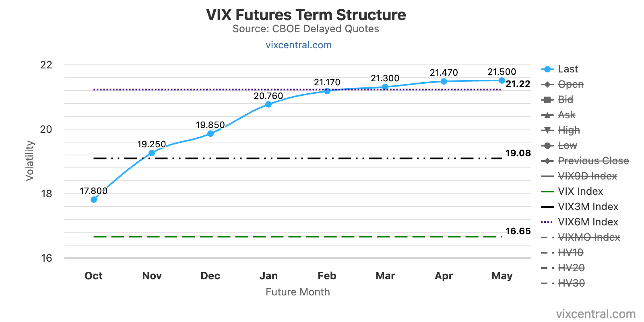Screen dimensions: 644x322
Task: Select the May 21.500 data point
Action: (502, 80)
